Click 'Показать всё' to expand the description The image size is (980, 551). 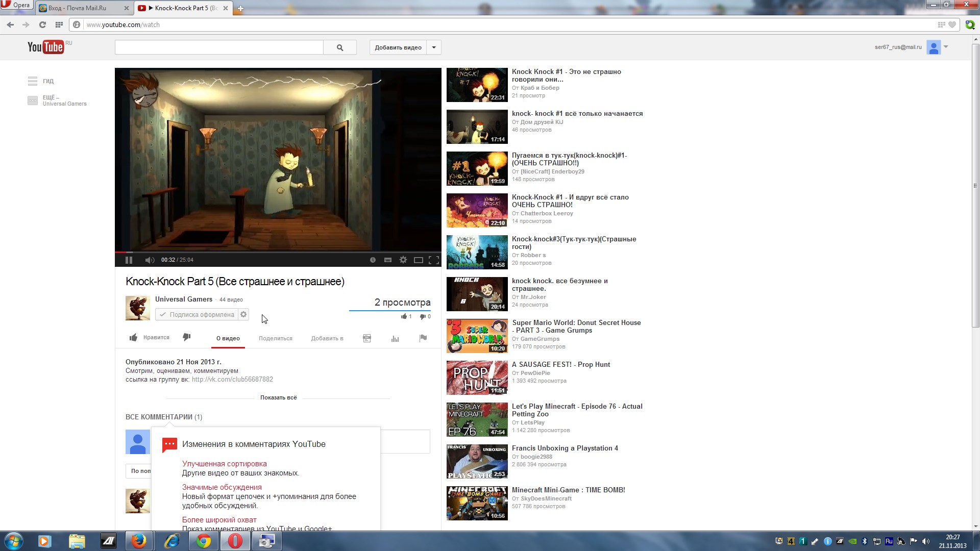(x=278, y=397)
